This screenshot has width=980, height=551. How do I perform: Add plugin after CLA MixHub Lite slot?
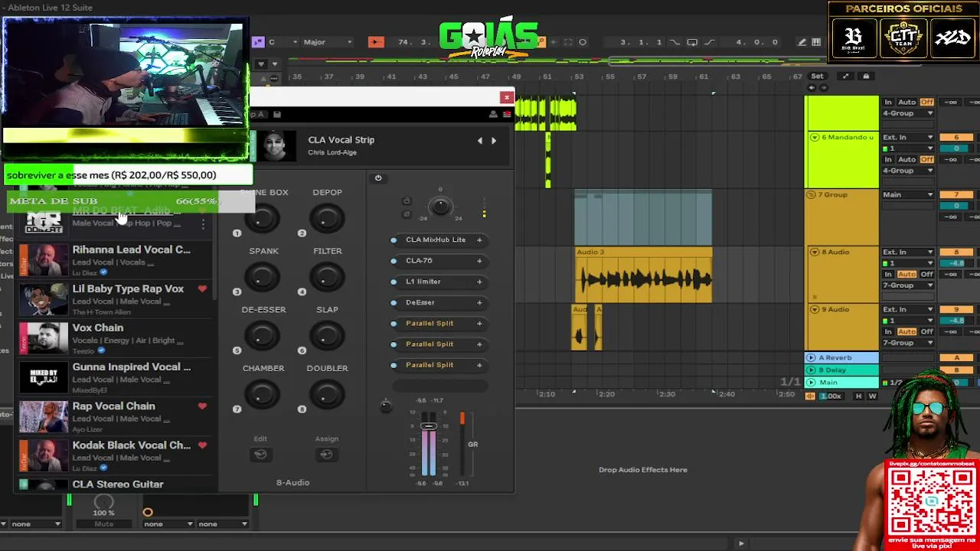point(479,240)
